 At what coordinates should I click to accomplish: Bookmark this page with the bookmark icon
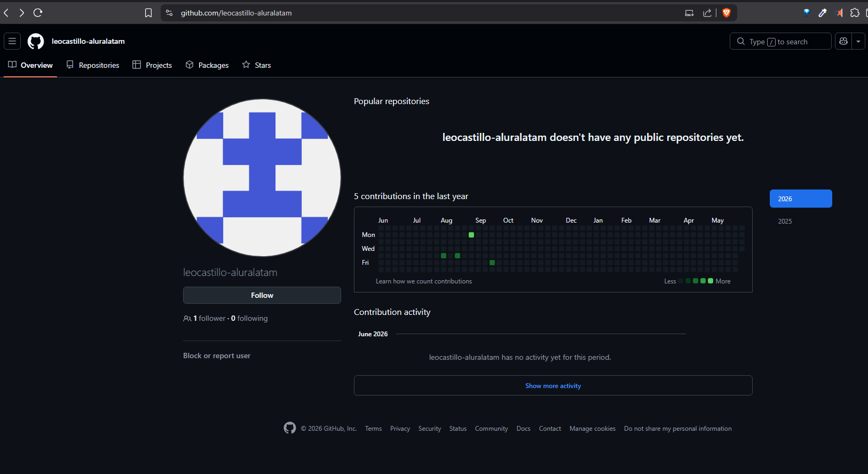[148, 13]
